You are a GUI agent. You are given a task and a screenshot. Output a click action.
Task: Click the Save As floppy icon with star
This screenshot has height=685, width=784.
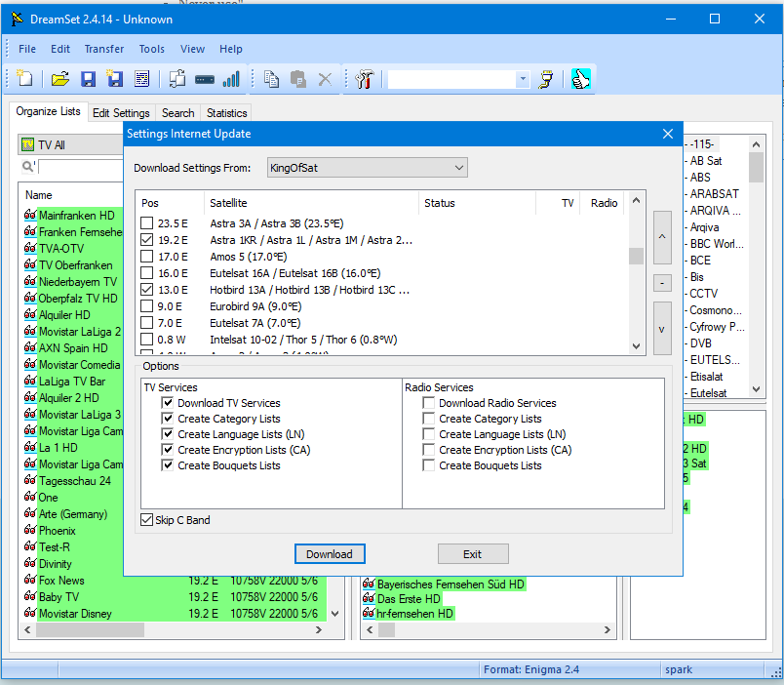tap(114, 79)
